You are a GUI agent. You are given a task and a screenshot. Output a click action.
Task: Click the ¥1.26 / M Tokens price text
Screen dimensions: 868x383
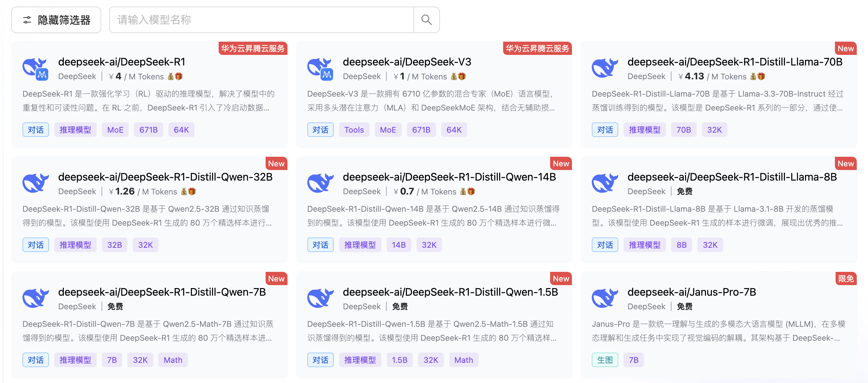click(143, 191)
